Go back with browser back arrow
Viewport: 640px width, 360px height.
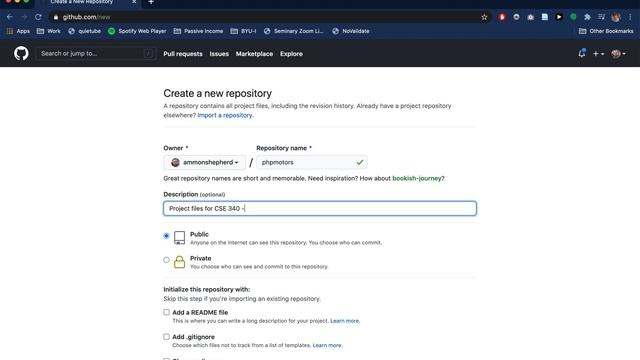tap(10, 17)
